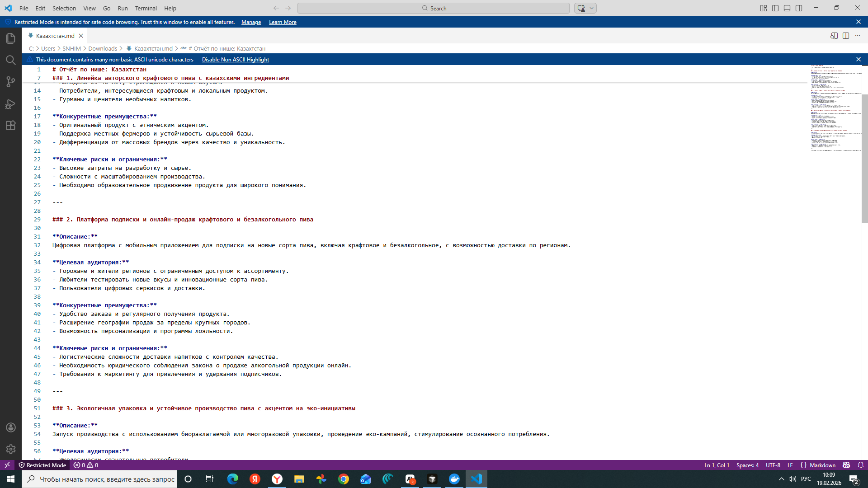
Task: Click the Split Editor Right icon
Action: pyautogui.click(x=846, y=36)
